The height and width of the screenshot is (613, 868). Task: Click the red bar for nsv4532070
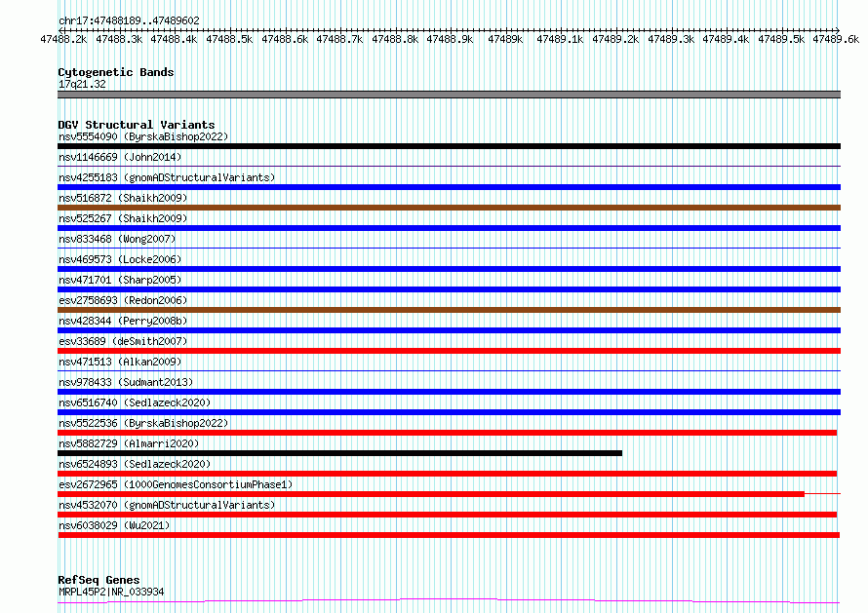(448, 515)
